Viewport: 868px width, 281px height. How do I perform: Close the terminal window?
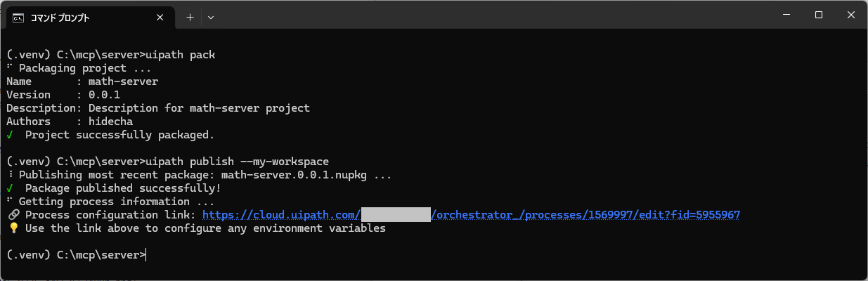pyautogui.click(x=851, y=15)
